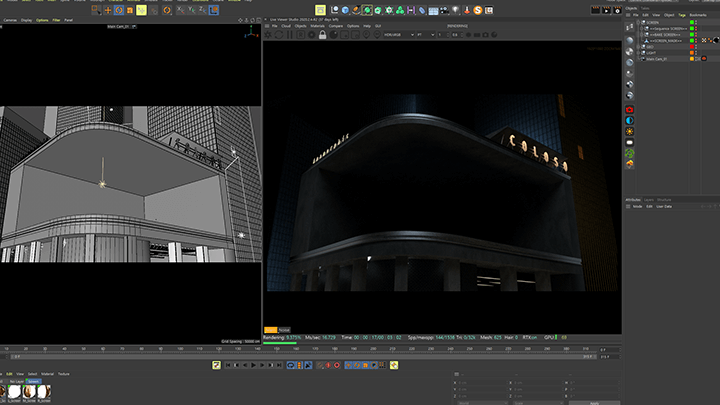Select the Scale tool in top toolbar
The height and width of the screenshot is (405, 720).
tap(130, 10)
